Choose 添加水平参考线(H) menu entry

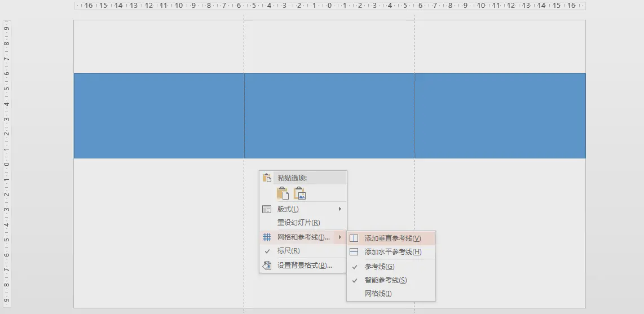(x=392, y=252)
